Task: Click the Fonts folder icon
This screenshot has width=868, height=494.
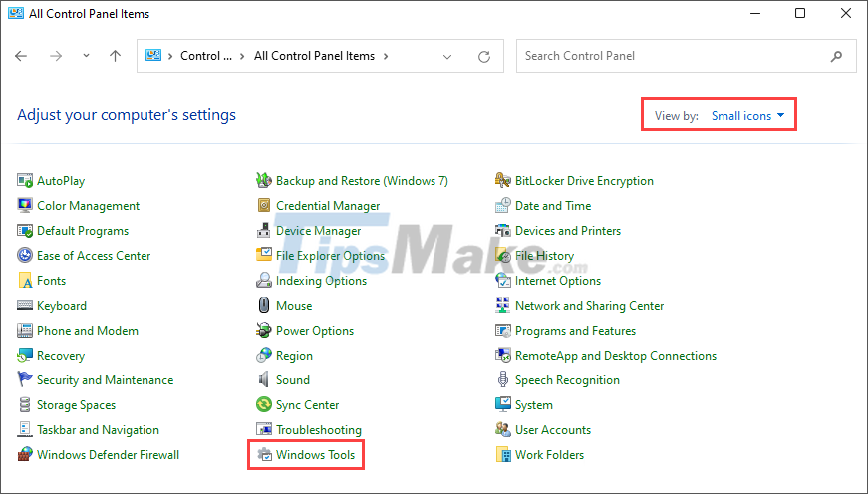Action: click(25, 281)
